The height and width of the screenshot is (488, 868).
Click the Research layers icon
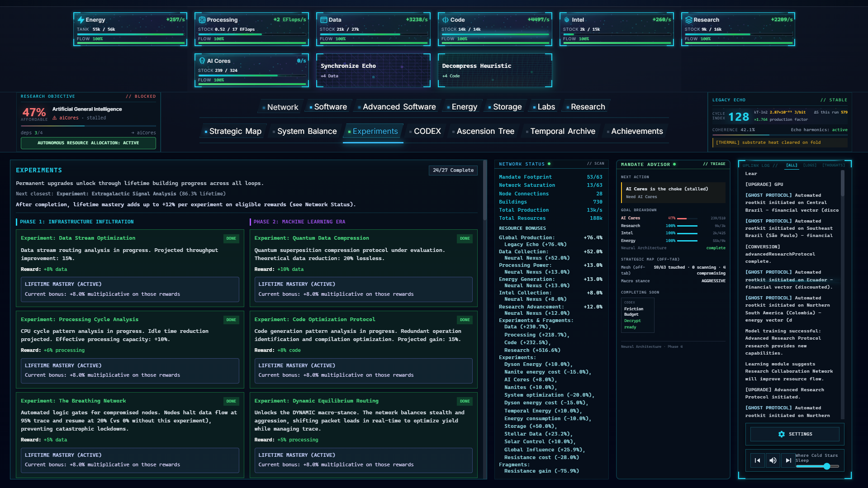[688, 20]
